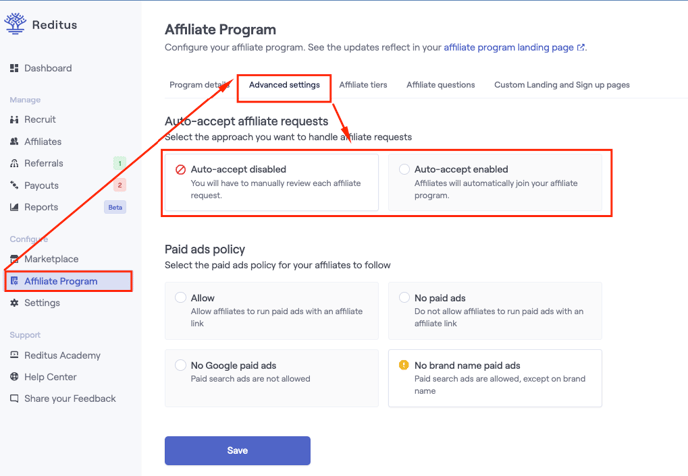Pick the No paid ads radio button
Screen dimensions: 688x476
pyautogui.click(x=404, y=297)
